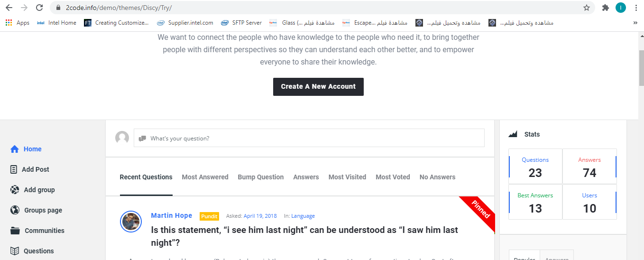
Task: Click the Home icon in sidebar
Action: pos(15,149)
